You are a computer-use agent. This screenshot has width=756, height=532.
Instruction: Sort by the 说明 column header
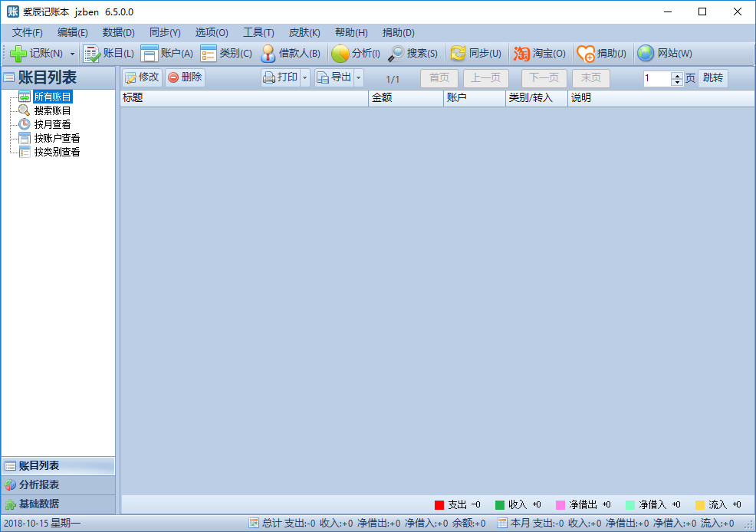pyautogui.click(x=661, y=98)
